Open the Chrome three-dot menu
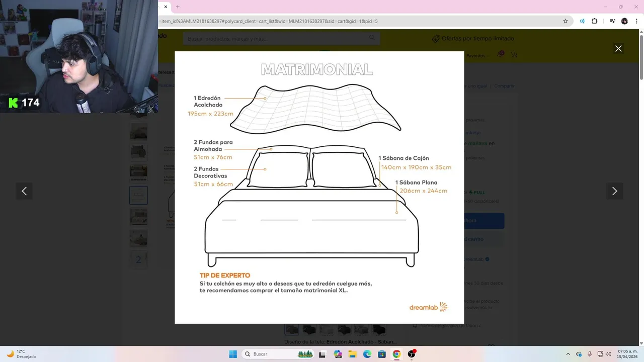Screen dimensions: 644x362 (636, 21)
